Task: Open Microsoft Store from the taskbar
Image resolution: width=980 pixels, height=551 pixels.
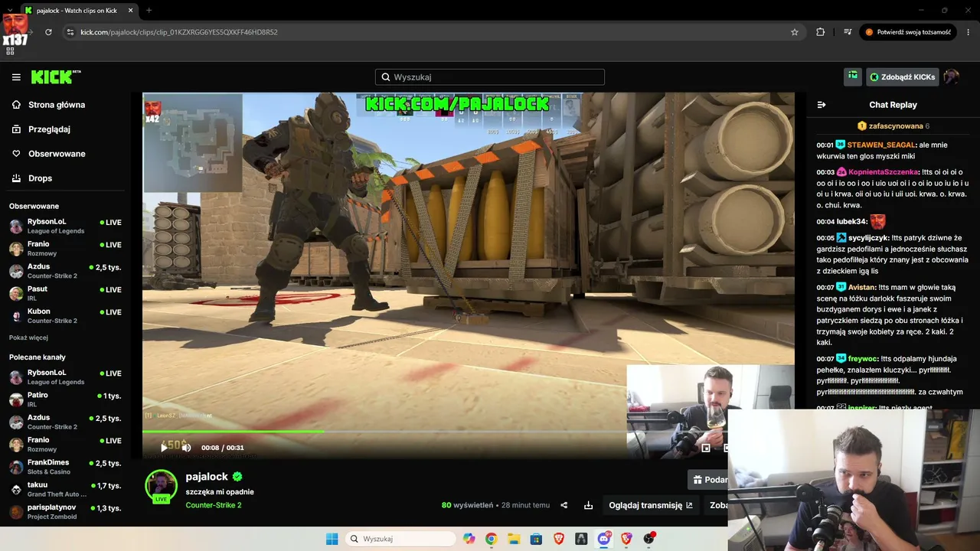Action: (x=536, y=539)
